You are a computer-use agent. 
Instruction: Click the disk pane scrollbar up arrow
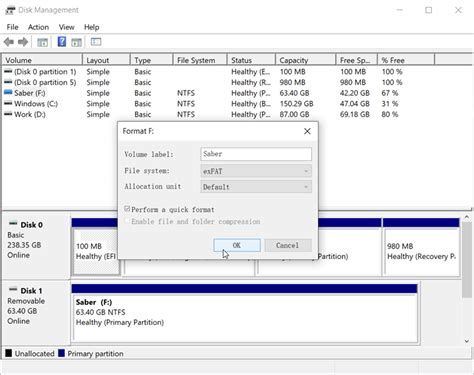point(467,217)
